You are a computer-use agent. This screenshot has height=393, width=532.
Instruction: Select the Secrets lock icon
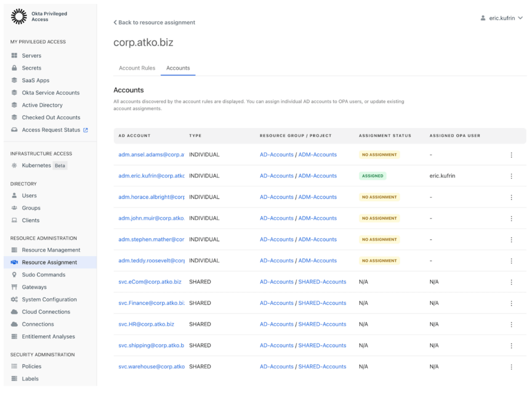15,68
